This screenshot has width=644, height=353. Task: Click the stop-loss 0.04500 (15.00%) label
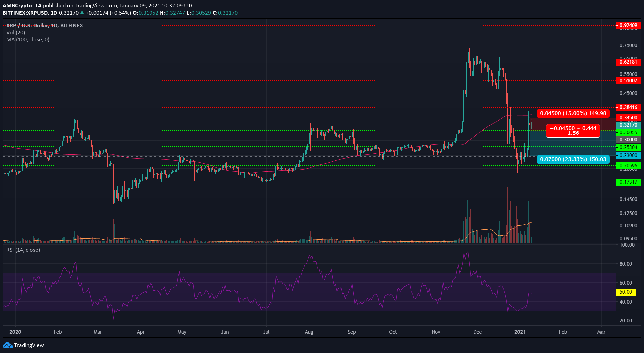click(573, 113)
